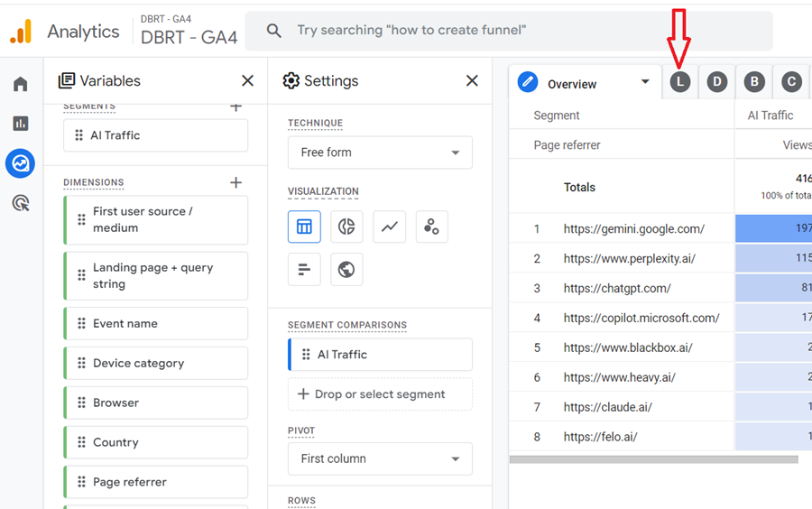Select the Bar chart visualization

pos(304,269)
